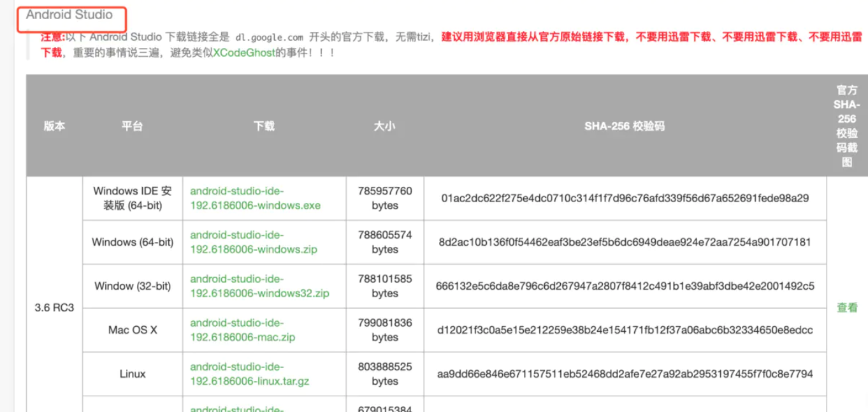Download android-studio-ide-192.6186006-mac.zip

[243, 331]
